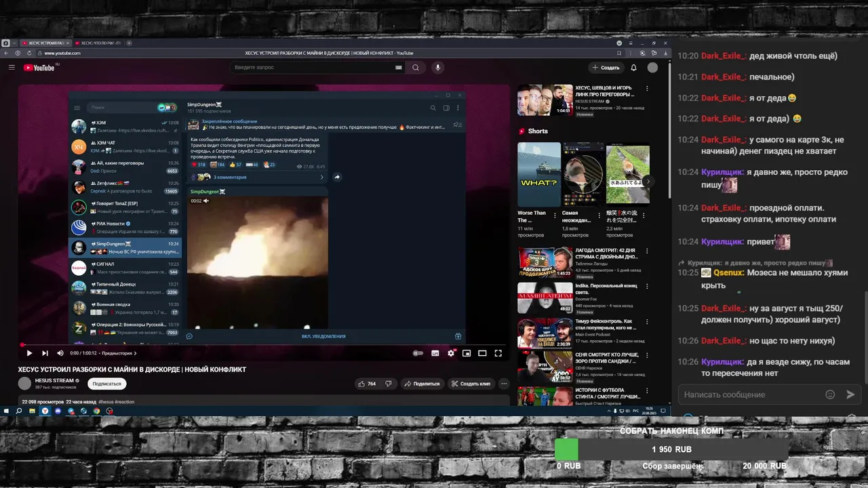Click the www.youtube.com address bar
Viewport: 868px width, 488px height.
[x=62, y=53]
